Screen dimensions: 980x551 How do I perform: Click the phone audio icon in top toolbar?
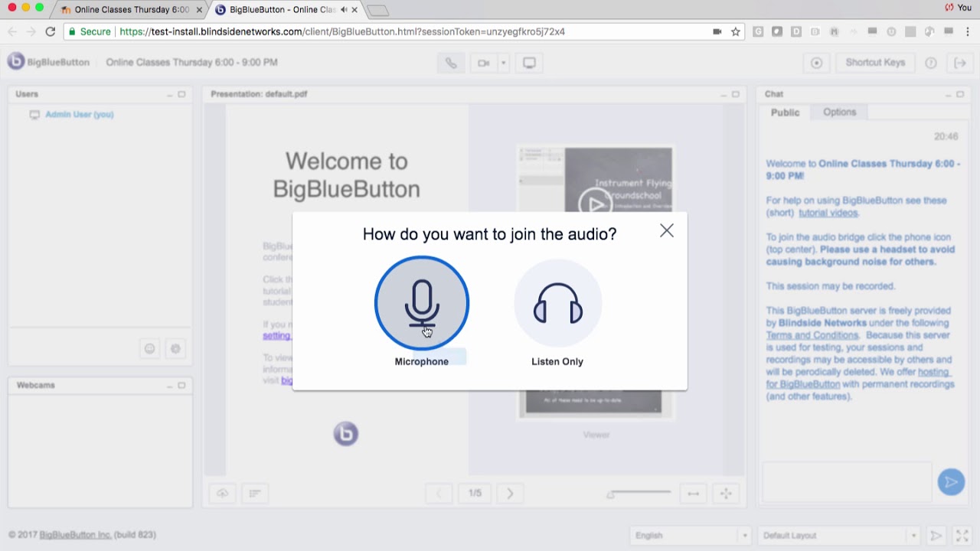(451, 63)
